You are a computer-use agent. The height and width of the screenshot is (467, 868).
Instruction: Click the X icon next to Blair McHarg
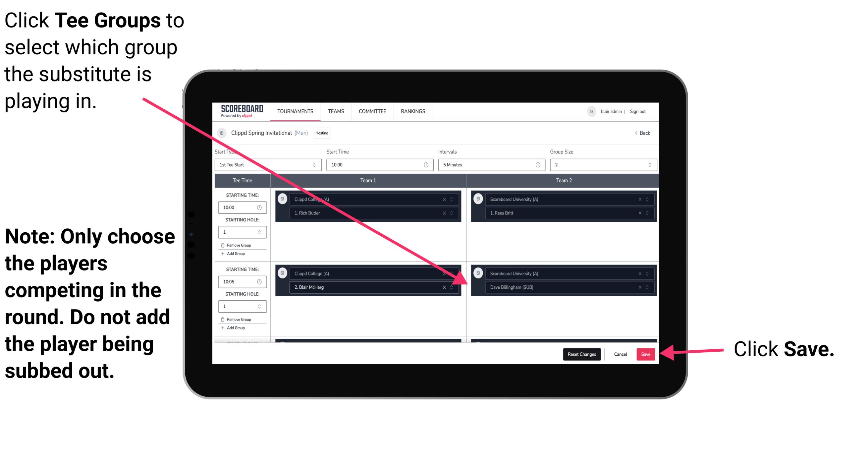point(445,288)
